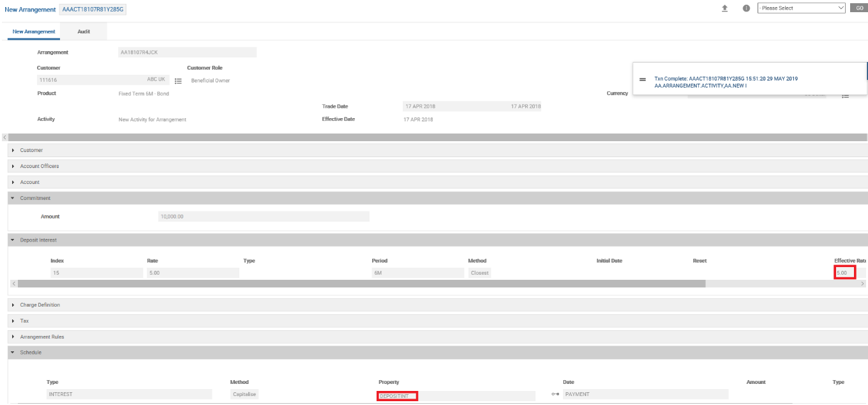The image size is (868, 405).
Task: Click the Commitment Amount field
Action: [263, 217]
